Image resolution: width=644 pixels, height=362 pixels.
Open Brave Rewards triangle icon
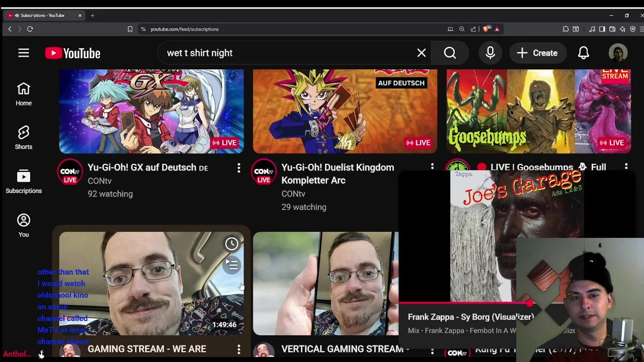pos(497,29)
